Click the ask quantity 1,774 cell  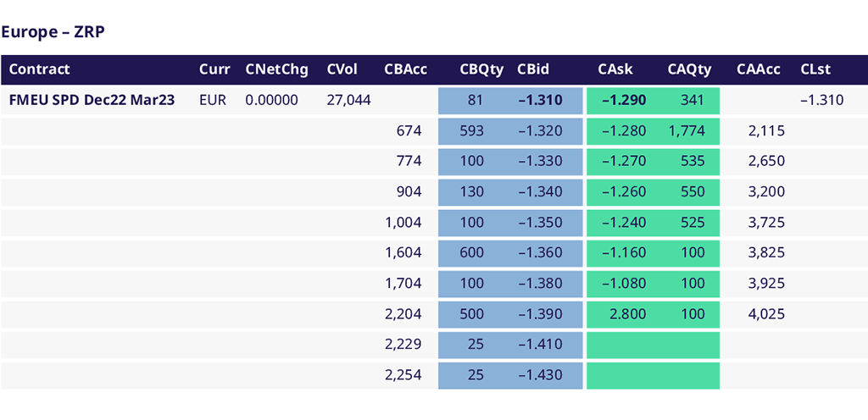pos(687,131)
